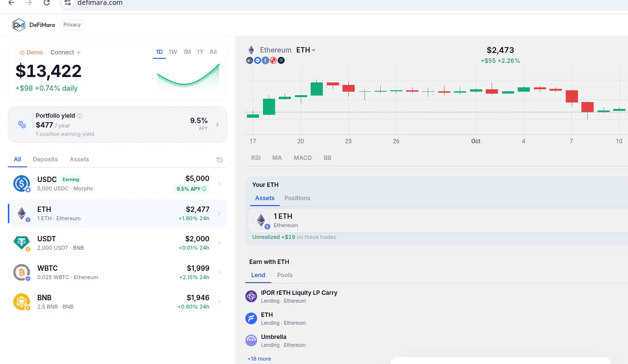Screen dimensions: 628x364
Task: Click the WBTC coin icon
Action: [x=22, y=272]
